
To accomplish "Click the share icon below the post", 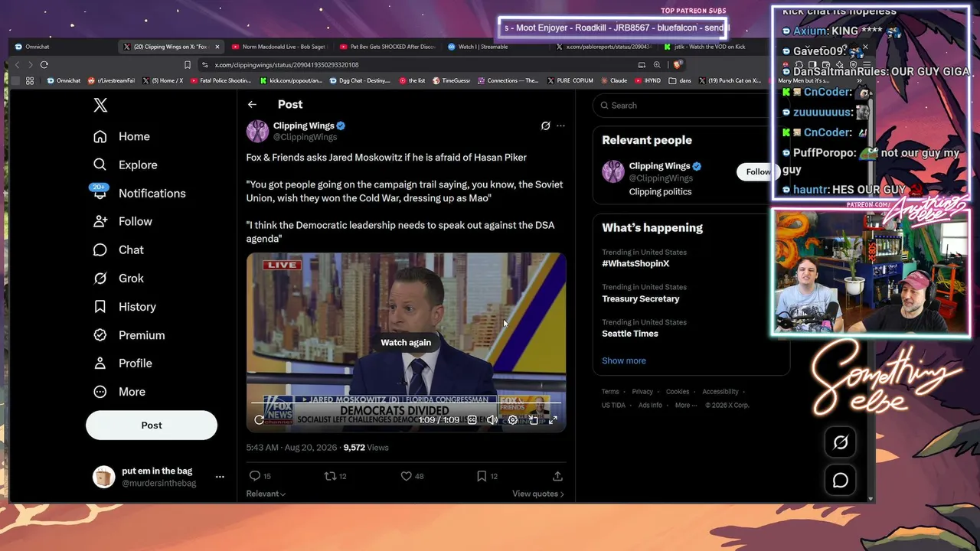I will (x=557, y=476).
